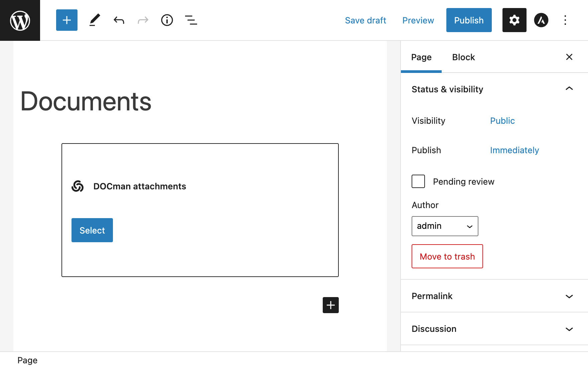
Task: Click the Documents page title field
Action: [86, 101]
